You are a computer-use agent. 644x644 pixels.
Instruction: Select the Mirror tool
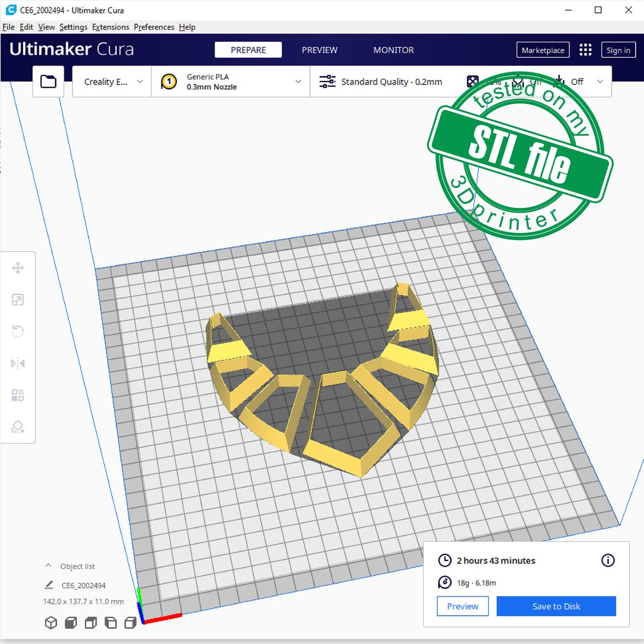pos(18,363)
